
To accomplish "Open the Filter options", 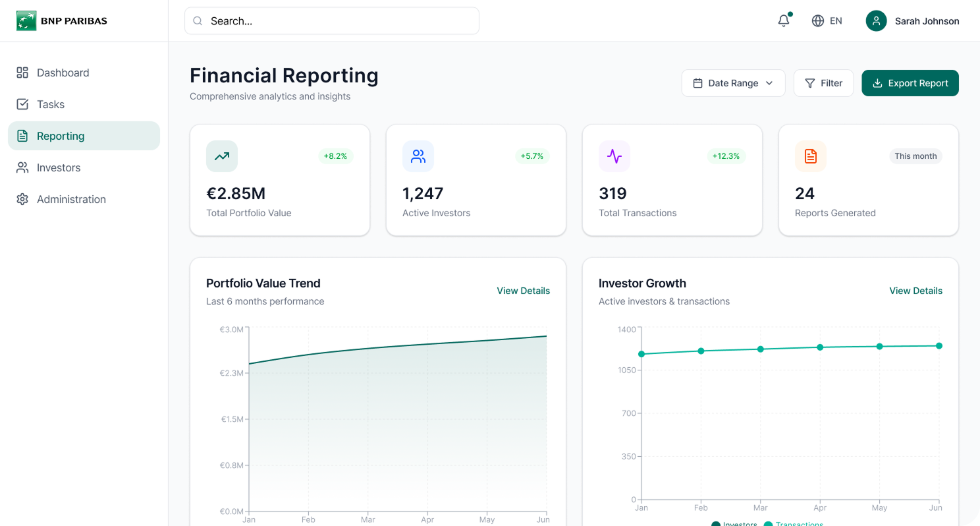I will pyautogui.click(x=823, y=83).
